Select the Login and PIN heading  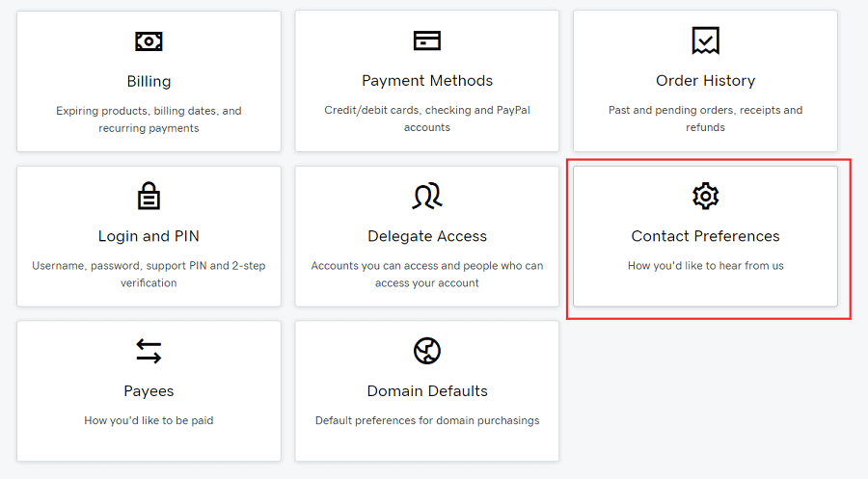pos(149,236)
